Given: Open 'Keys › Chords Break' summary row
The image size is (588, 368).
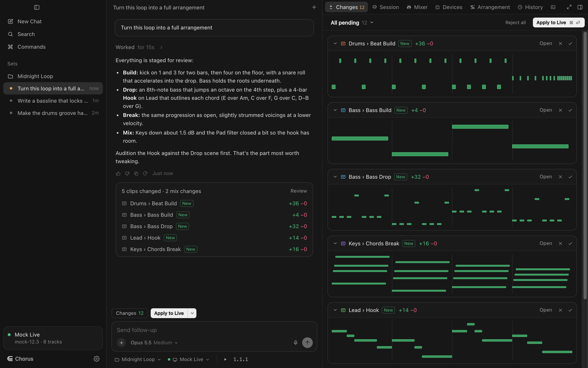Looking at the screenshot, I should (214, 249).
